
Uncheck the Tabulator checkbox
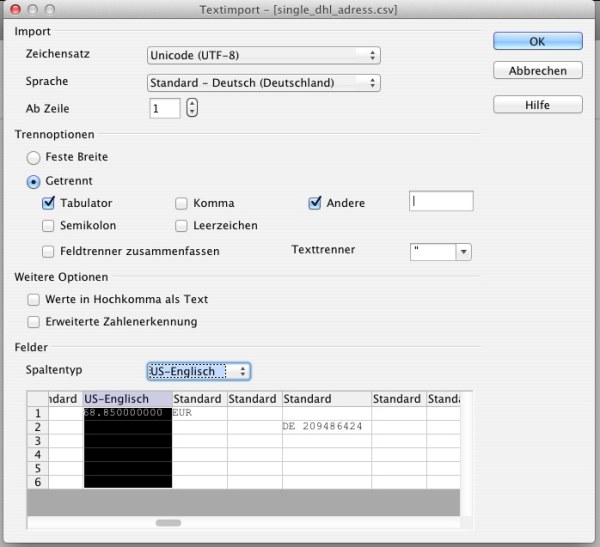tap(48, 203)
